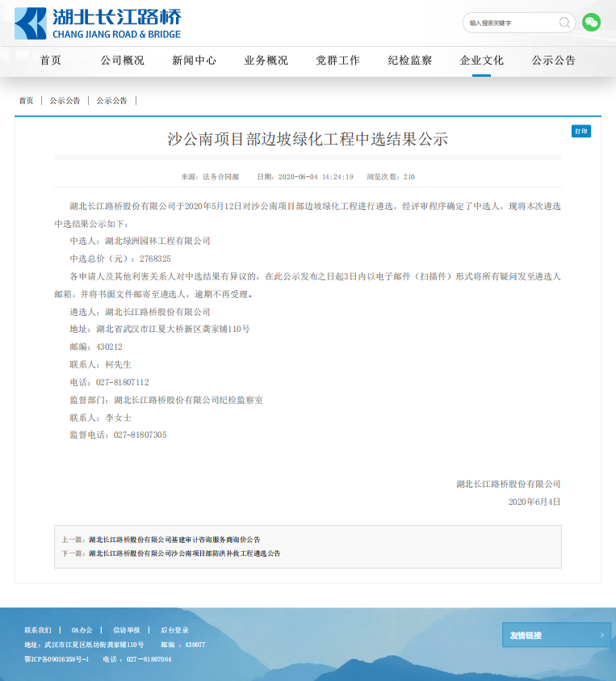Screen dimensions: 616x681
Task: Click the Chang Jiang Road & Bridge logo
Action: pyautogui.click(x=98, y=23)
